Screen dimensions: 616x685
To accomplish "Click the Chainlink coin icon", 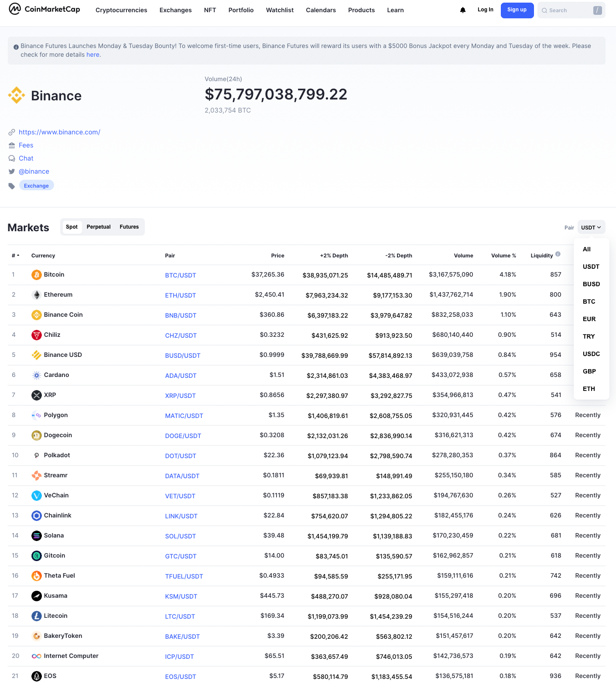I will coord(37,516).
